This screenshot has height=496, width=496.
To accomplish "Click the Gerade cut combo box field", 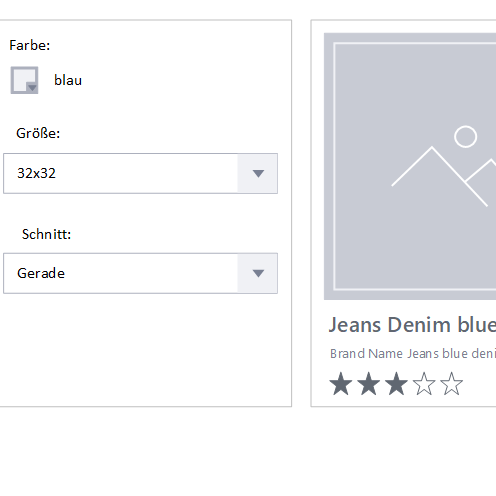I will coord(140,273).
